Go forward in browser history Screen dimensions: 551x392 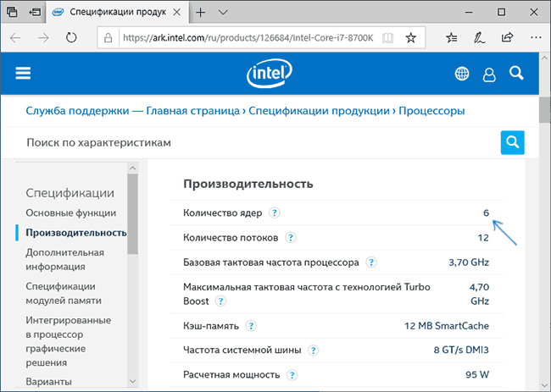tap(43, 37)
